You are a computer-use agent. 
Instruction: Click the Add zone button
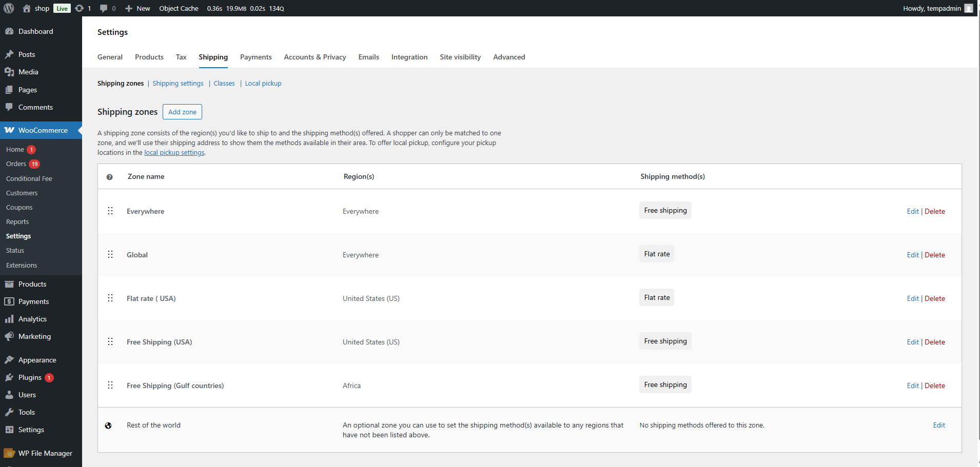tap(182, 112)
